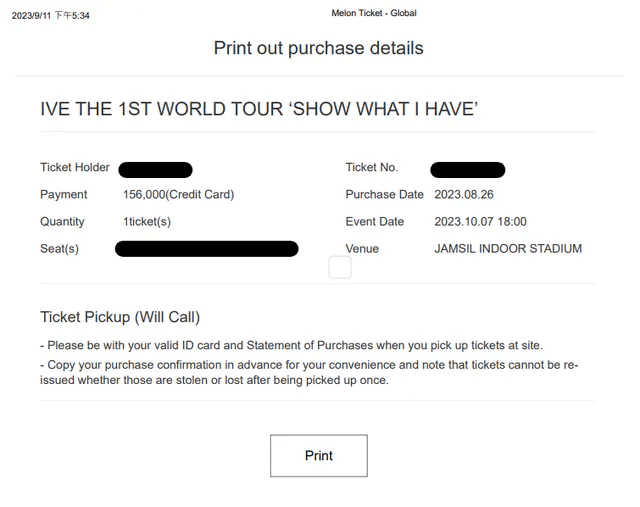The image size is (640, 507).
Task: Click the Seat(s) label
Action: point(59,248)
